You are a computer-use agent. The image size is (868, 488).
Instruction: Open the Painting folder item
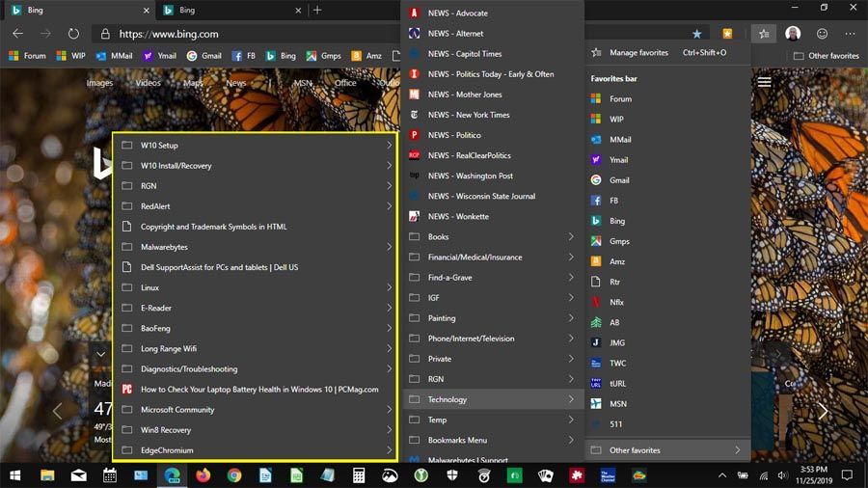pos(493,318)
